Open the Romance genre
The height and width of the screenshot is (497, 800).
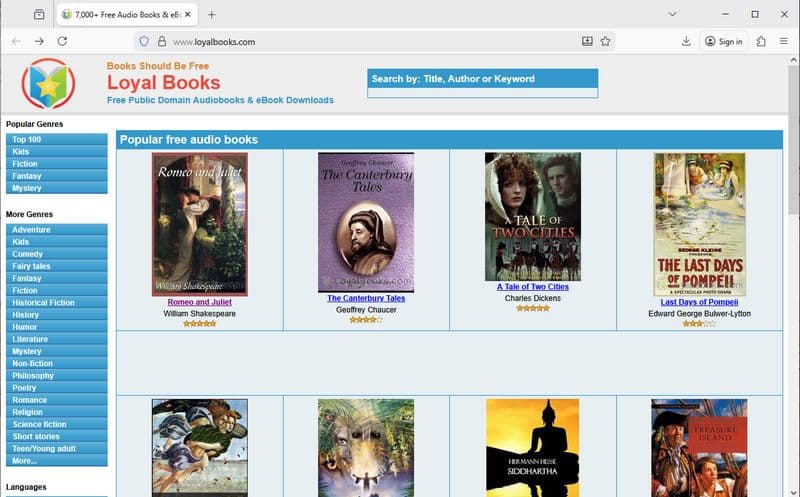(x=57, y=400)
